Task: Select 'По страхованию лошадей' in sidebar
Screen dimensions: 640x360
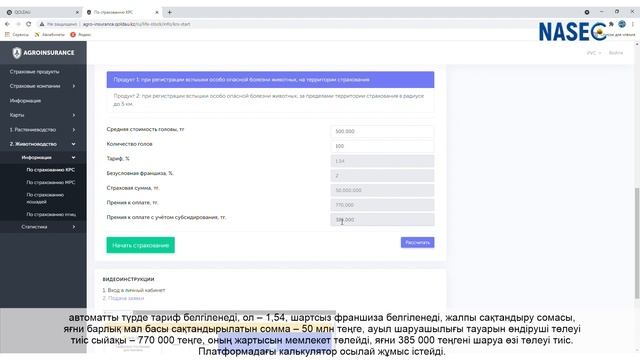Action: 45,198
